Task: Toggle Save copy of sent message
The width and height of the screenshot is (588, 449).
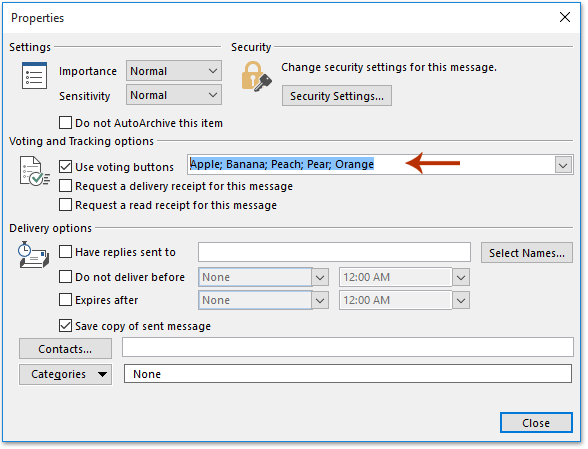Action: (65, 326)
